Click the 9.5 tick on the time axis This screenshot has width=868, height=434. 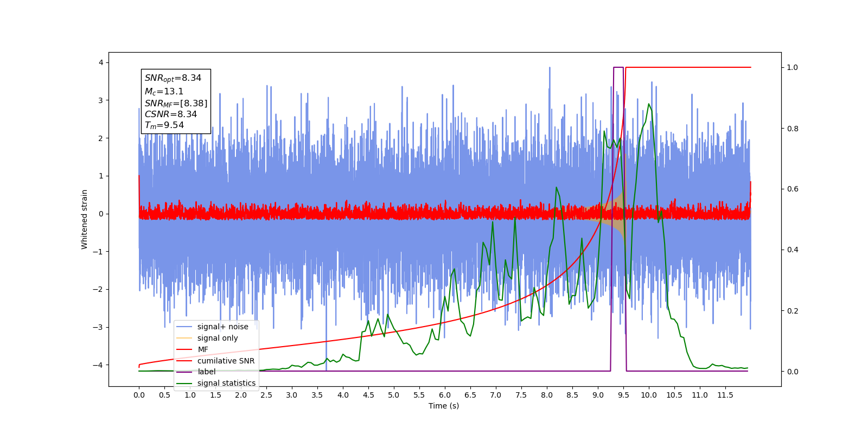coord(623,395)
